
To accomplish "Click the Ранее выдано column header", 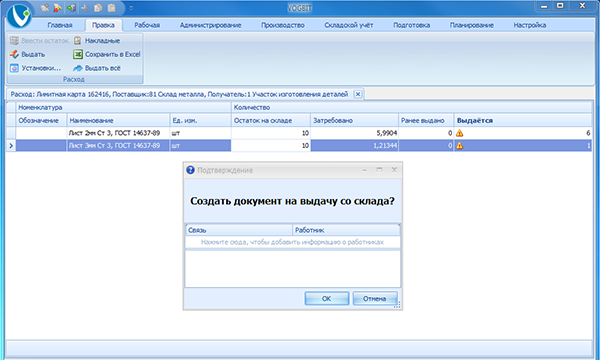I will (x=426, y=121).
